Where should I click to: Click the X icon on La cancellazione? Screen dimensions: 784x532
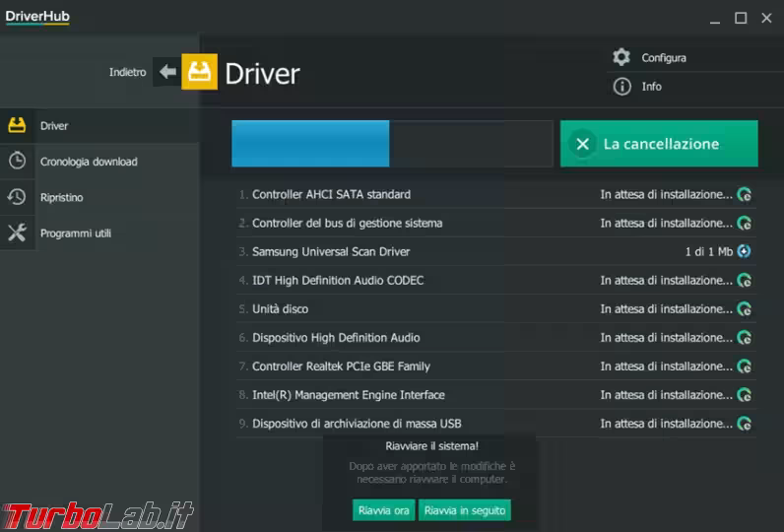click(x=582, y=144)
